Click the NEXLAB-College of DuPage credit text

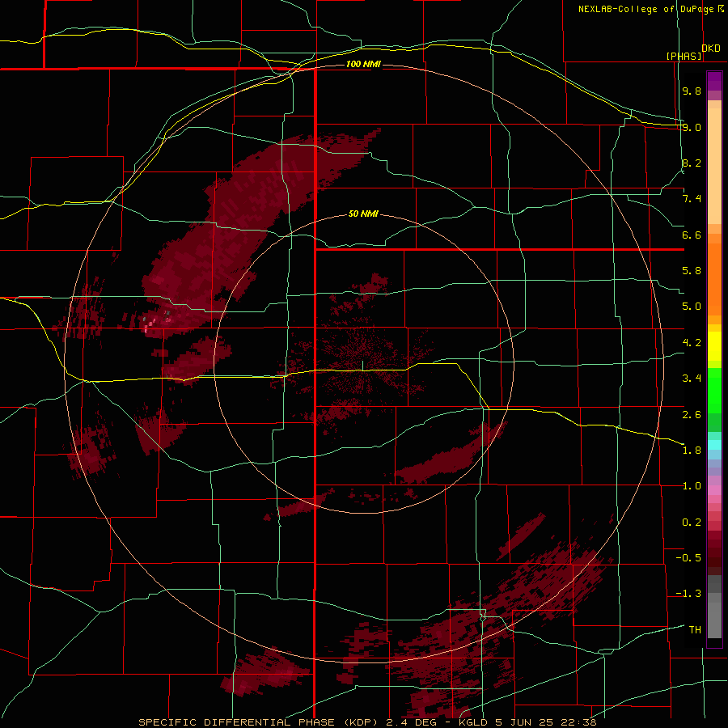[645, 9]
